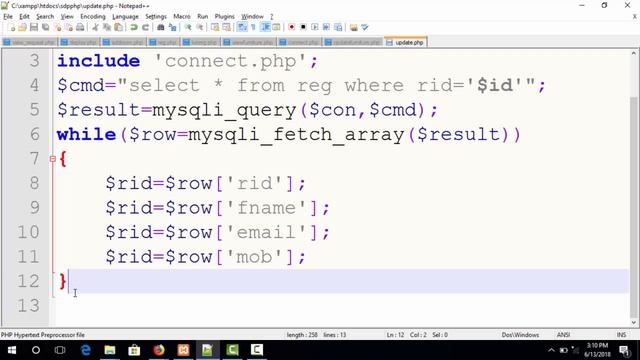Image resolution: width=640 pixels, height=360 pixels.
Task: Toggle synchronize vertical scrolling
Action: tap(215, 27)
